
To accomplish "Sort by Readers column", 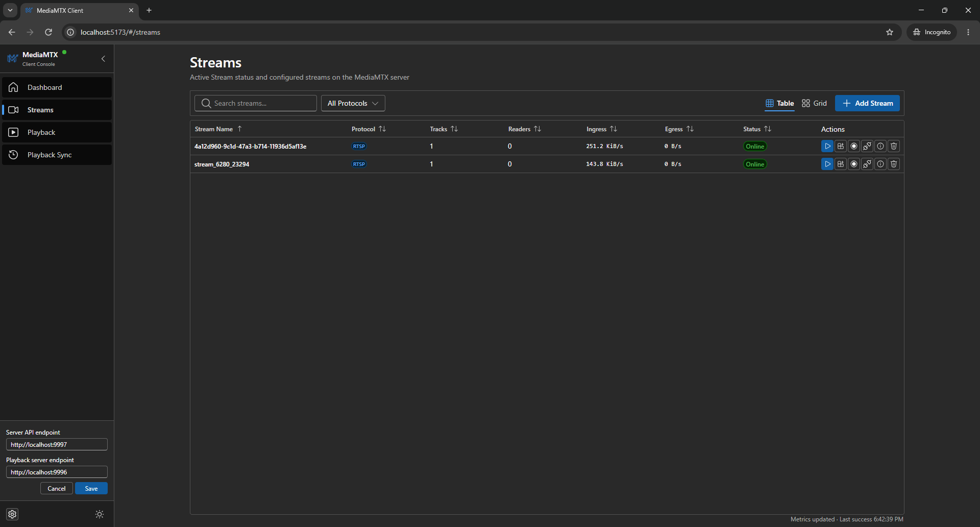I will click(524, 129).
